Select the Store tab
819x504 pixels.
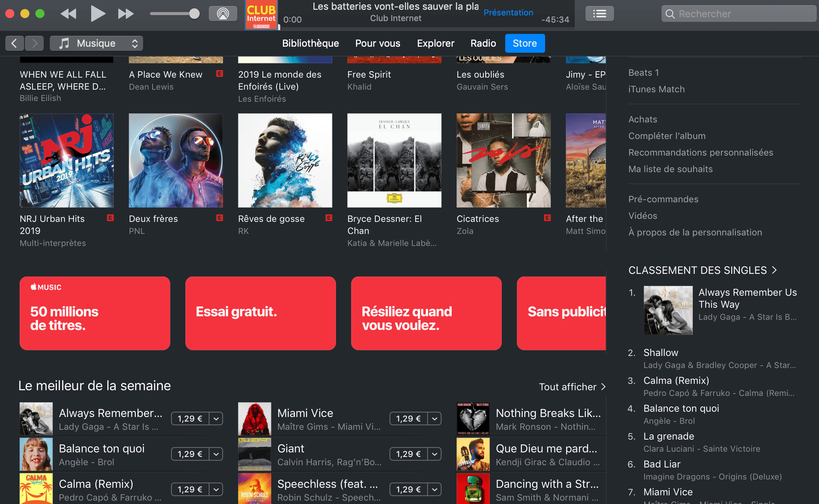pos(525,43)
